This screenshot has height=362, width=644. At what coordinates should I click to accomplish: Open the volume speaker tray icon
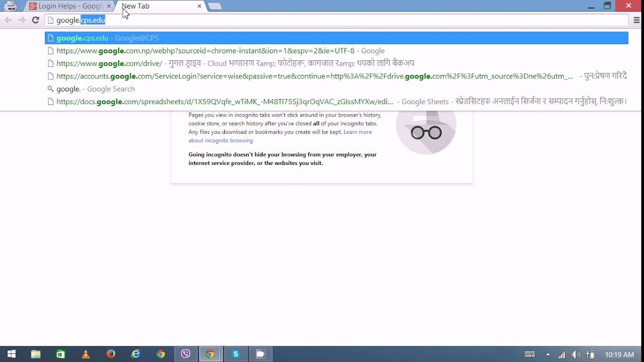click(576, 354)
